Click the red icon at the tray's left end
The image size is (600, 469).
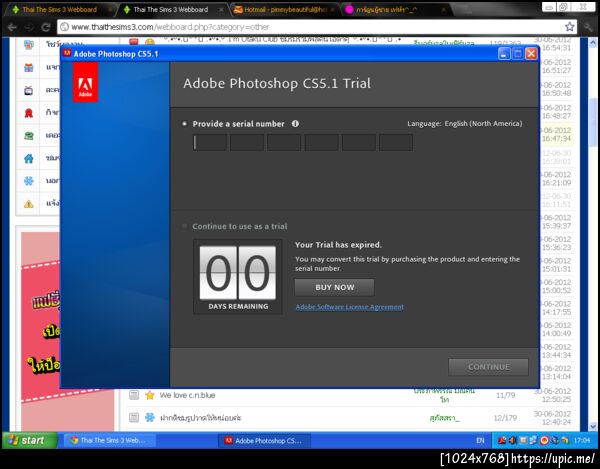502,440
